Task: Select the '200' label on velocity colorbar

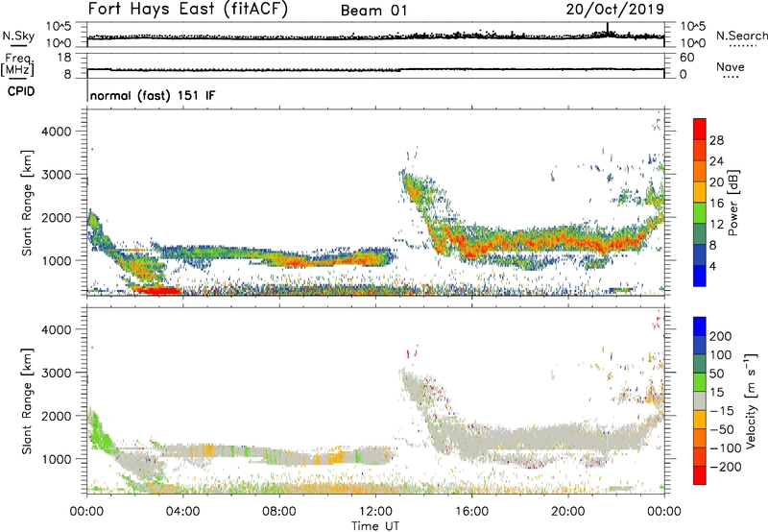Action: click(x=721, y=336)
